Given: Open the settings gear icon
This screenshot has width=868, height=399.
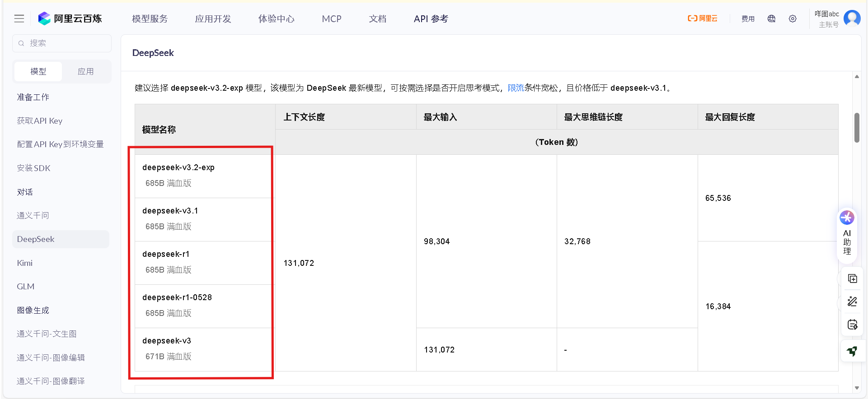Looking at the screenshot, I should click(x=793, y=19).
